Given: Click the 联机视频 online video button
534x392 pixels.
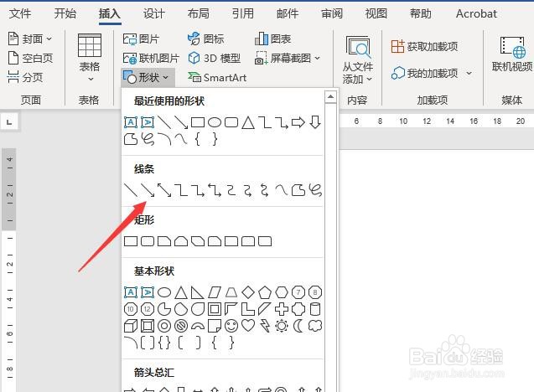Looking at the screenshot, I should tap(512, 54).
